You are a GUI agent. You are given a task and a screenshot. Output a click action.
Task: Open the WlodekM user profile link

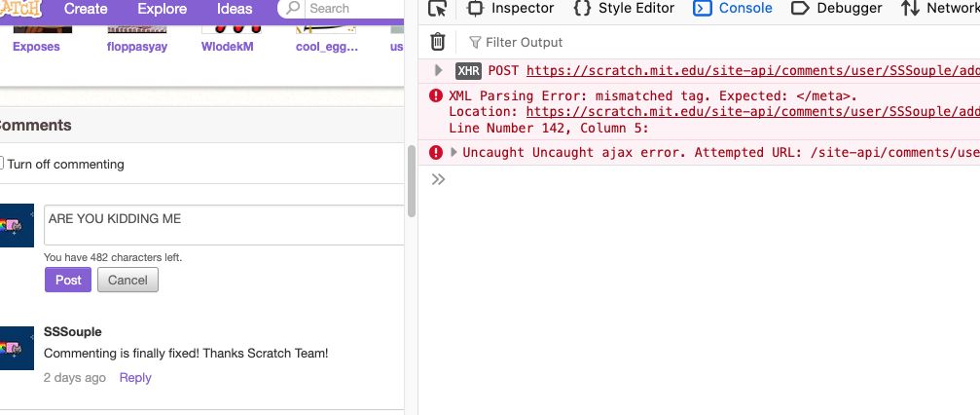point(228,47)
